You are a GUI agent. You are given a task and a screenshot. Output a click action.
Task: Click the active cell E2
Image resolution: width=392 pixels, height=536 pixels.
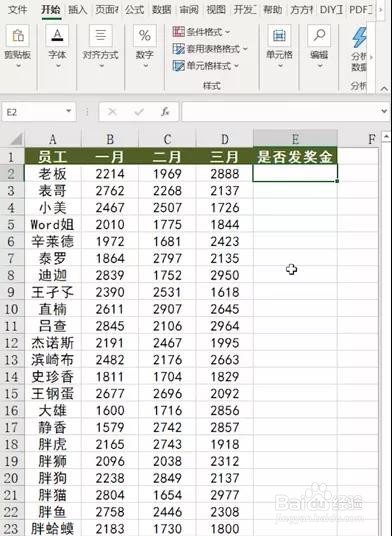(x=295, y=173)
